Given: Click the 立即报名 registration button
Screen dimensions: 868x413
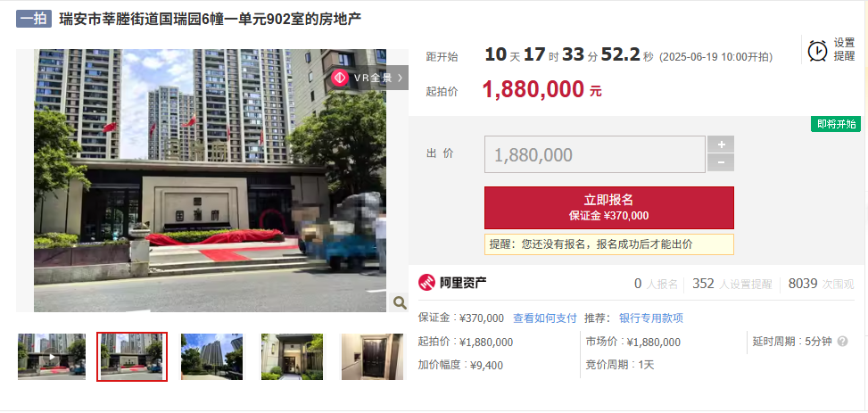Looking at the screenshot, I should click(609, 208).
